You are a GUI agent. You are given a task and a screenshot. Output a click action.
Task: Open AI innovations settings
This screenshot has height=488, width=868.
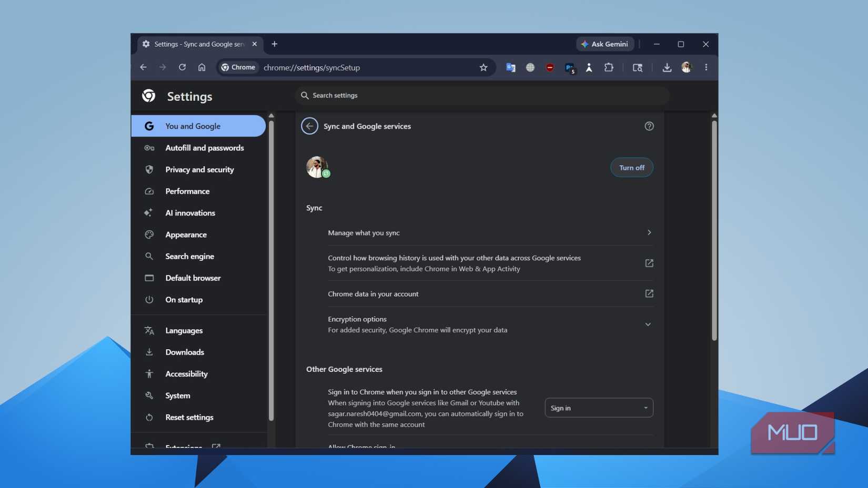tap(198, 213)
